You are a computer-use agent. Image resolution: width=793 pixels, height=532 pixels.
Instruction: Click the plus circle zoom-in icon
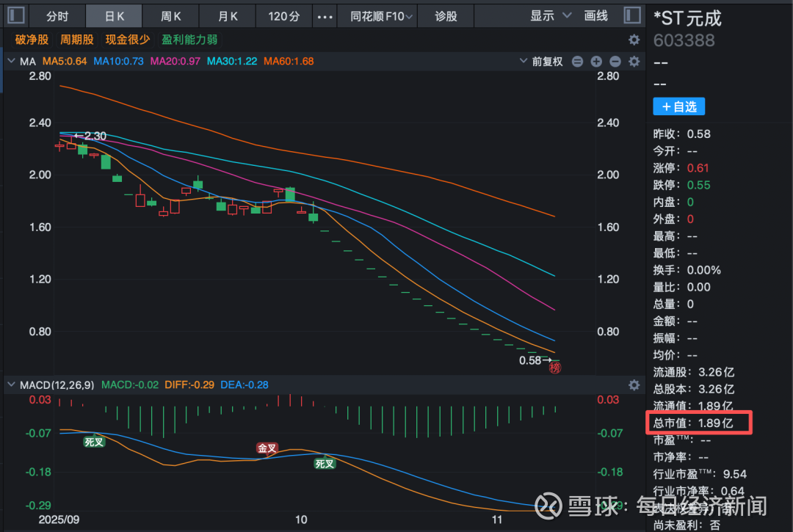point(596,62)
